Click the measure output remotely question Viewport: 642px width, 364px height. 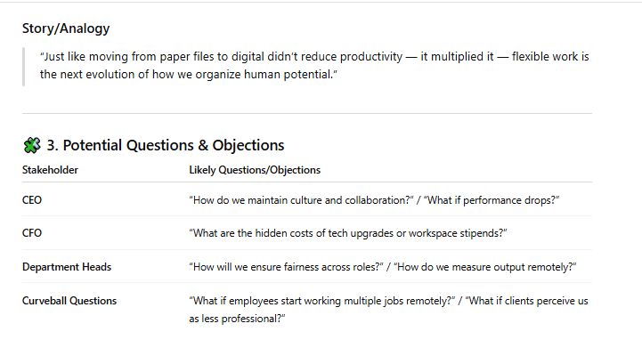[x=485, y=267]
